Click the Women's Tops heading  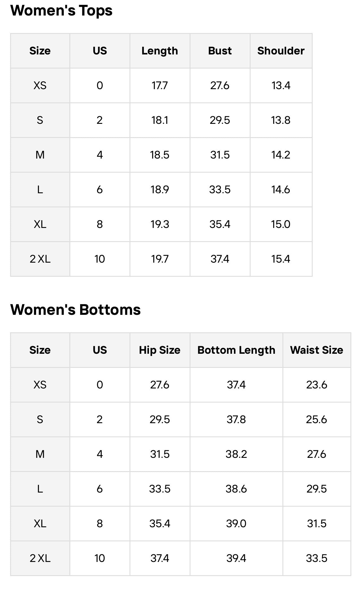click(61, 11)
